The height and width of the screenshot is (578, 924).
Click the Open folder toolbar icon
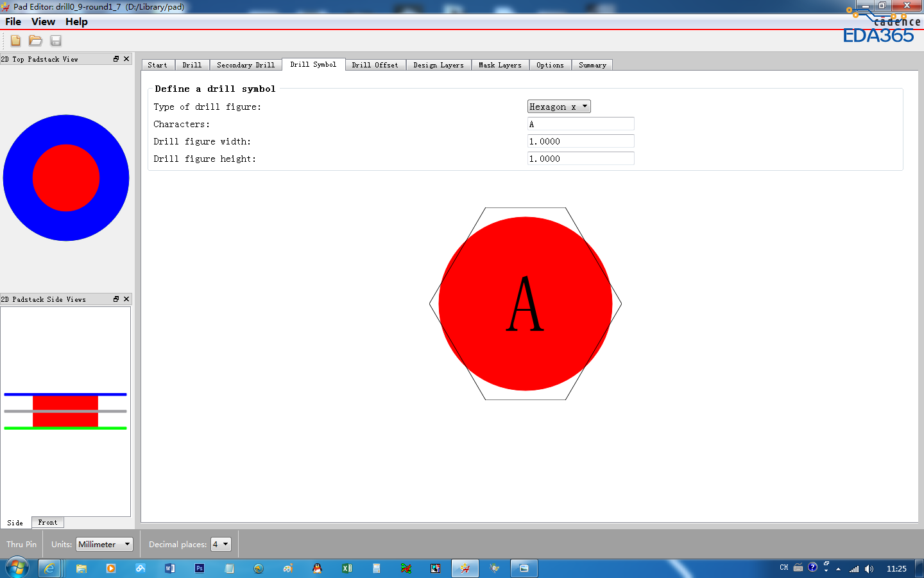pos(35,40)
